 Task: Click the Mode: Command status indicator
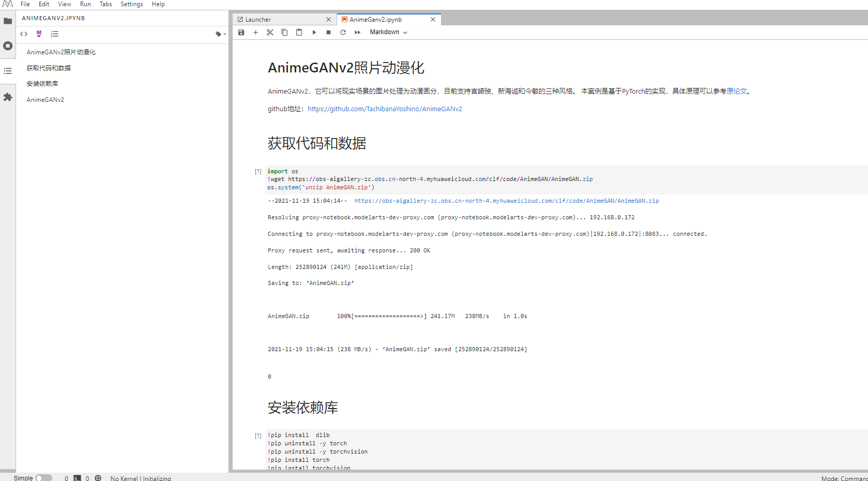tap(845, 478)
